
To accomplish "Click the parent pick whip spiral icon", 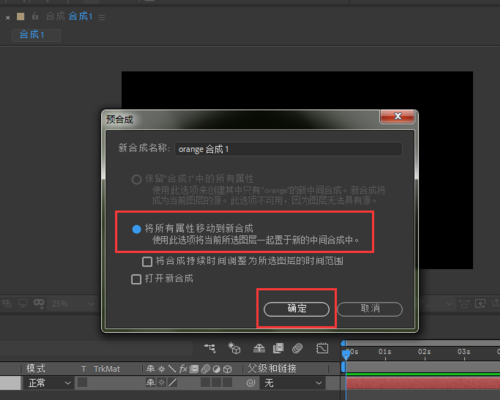I will pos(250,383).
